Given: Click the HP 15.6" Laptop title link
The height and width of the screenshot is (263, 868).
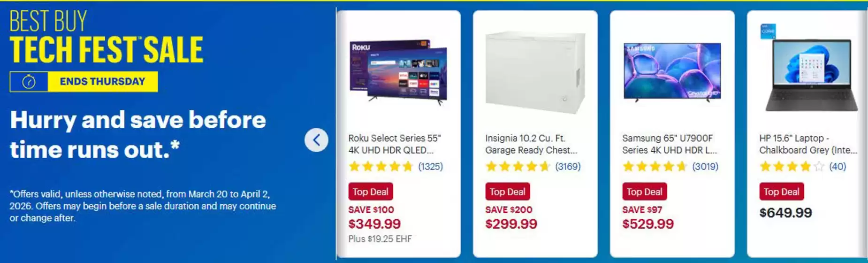Looking at the screenshot, I should 808,144.
